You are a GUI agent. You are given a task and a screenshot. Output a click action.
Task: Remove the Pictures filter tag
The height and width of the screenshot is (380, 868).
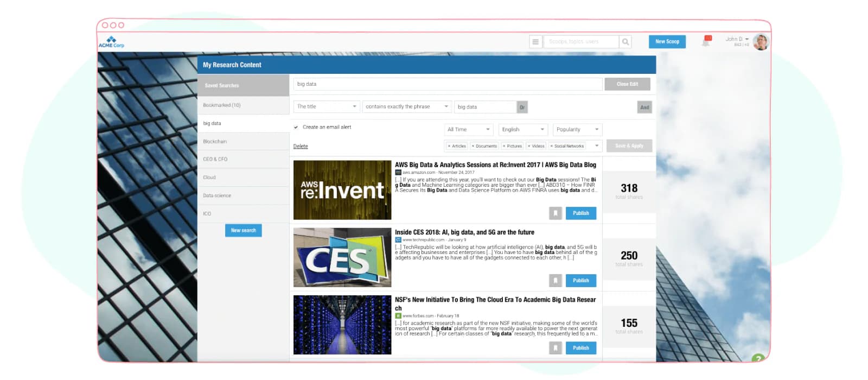point(504,146)
